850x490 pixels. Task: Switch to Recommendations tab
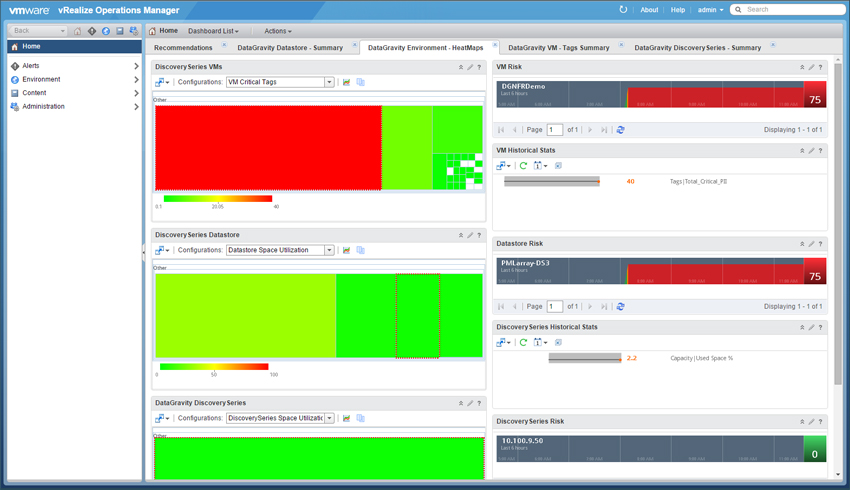(183, 48)
